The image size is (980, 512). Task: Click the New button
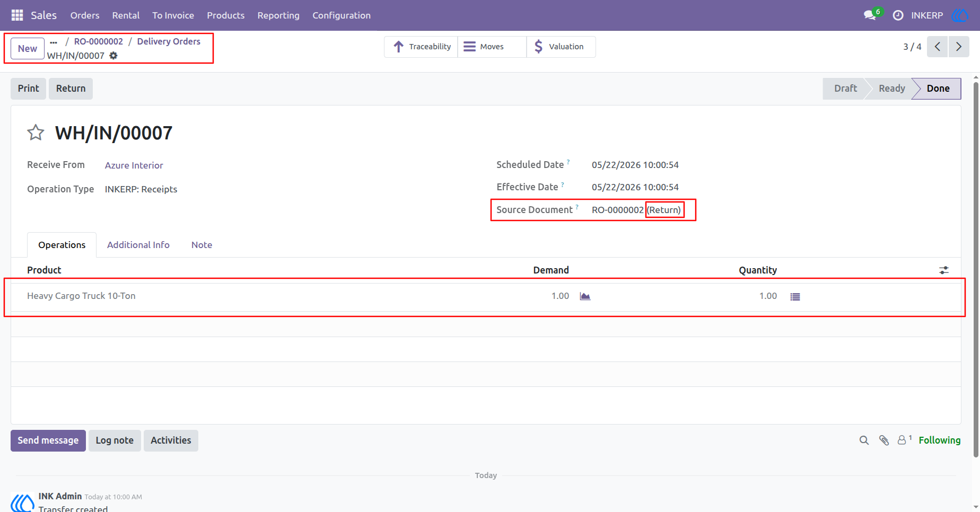pos(28,49)
